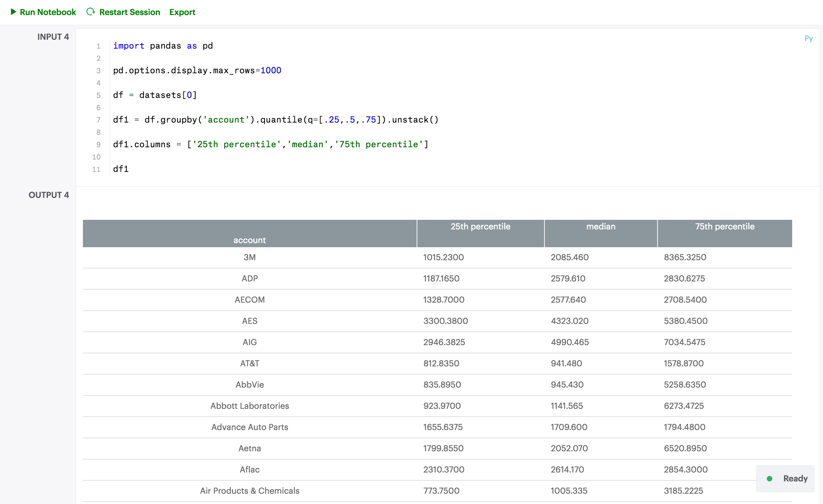Click line number 7 in the gutter
The height and width of the screenshot is (504, 823).
pyautogui.click(x=98, y=120)
